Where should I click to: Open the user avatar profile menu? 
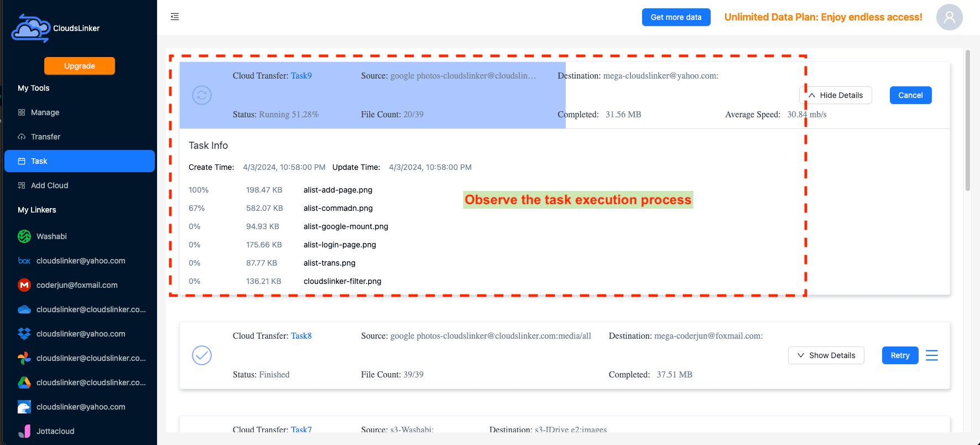[x=949, y=17]
